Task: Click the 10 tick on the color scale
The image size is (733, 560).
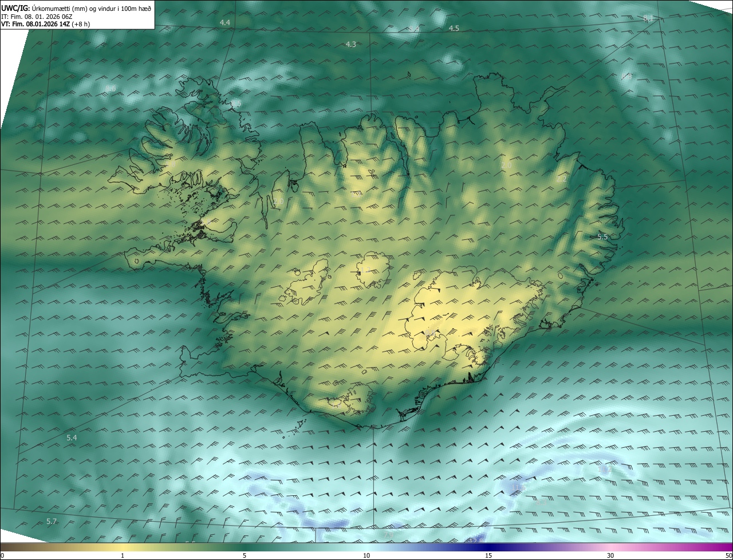Action: [x=366, y=555]
